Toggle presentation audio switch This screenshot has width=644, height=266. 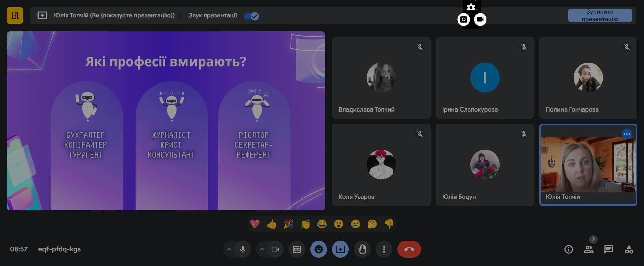251,16
